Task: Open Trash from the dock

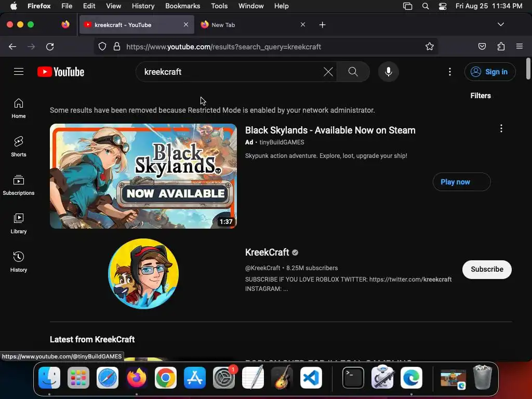Action: point(483,377)
